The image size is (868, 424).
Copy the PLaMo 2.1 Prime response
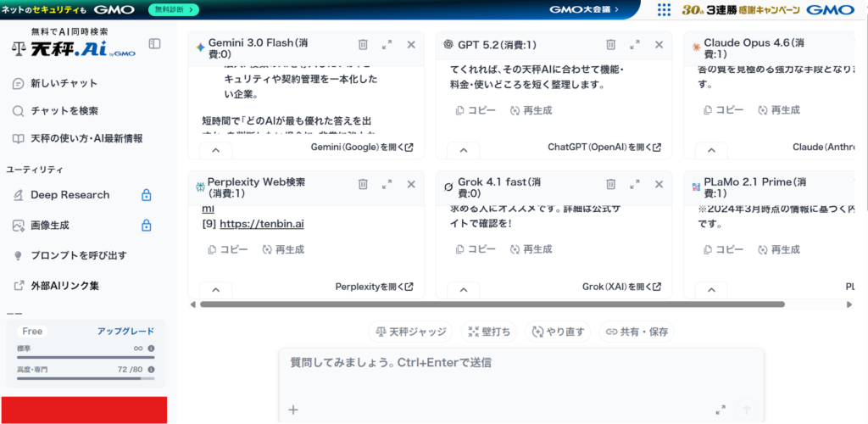pyautogui.click(x=724, y=249)
